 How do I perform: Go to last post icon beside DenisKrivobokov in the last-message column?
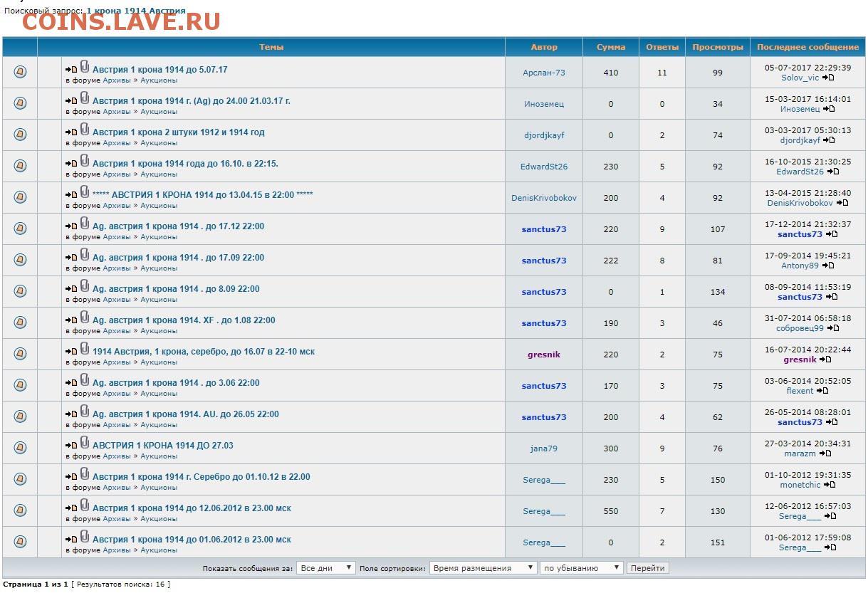[x=842, y=203]
